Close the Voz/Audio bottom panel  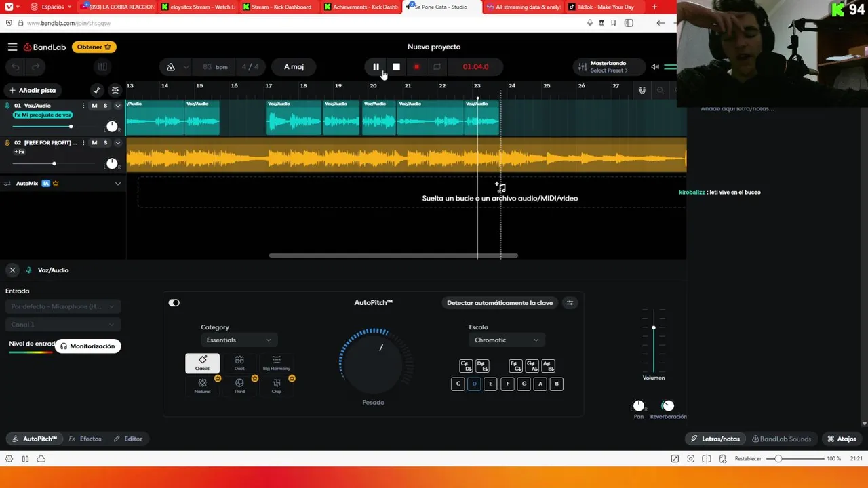click(12, 270)
